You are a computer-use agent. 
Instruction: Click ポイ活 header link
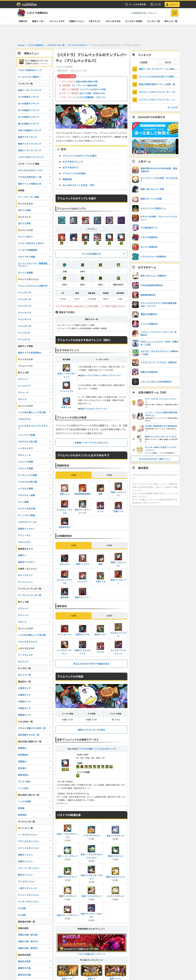tap(155, 4)
